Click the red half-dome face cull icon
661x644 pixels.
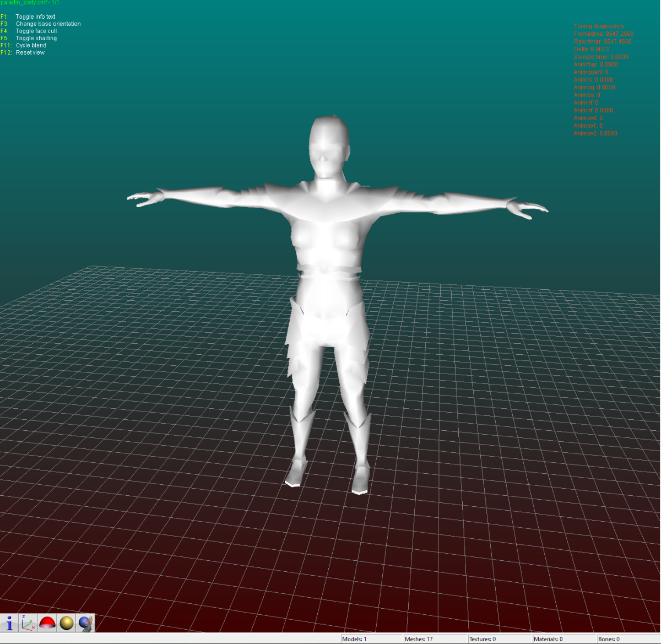point(47,623)
